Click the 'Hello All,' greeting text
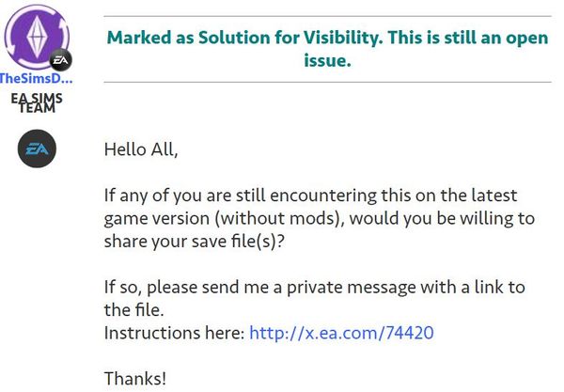Screen dimensions: 564x392 (141, 149)
